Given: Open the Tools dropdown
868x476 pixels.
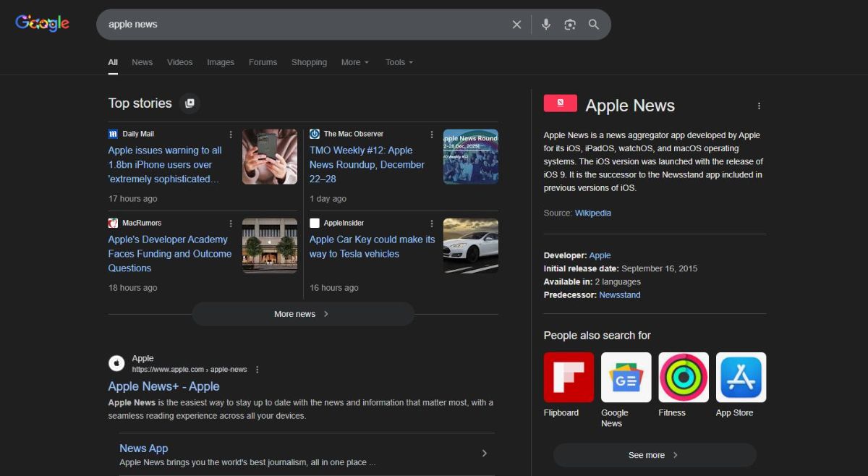Looking at the screenshot, I should 399,62.
